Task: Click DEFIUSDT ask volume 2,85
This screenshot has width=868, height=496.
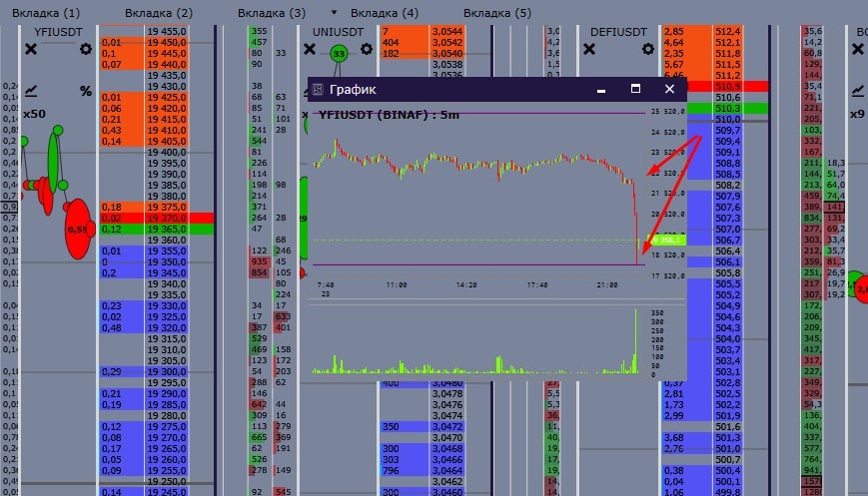Action: [x=673, y=32]
